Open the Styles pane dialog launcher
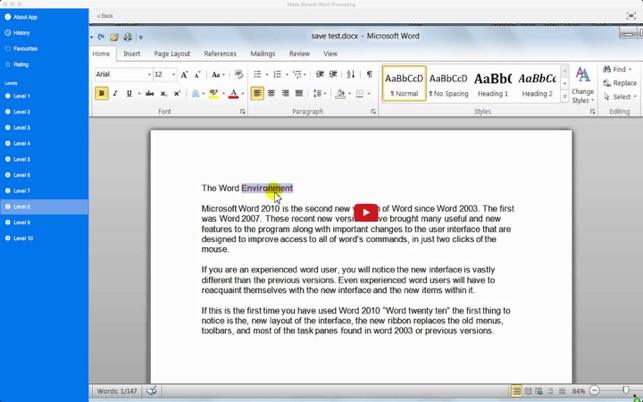This screenshot has width=643, height=402. click(593, 112)
